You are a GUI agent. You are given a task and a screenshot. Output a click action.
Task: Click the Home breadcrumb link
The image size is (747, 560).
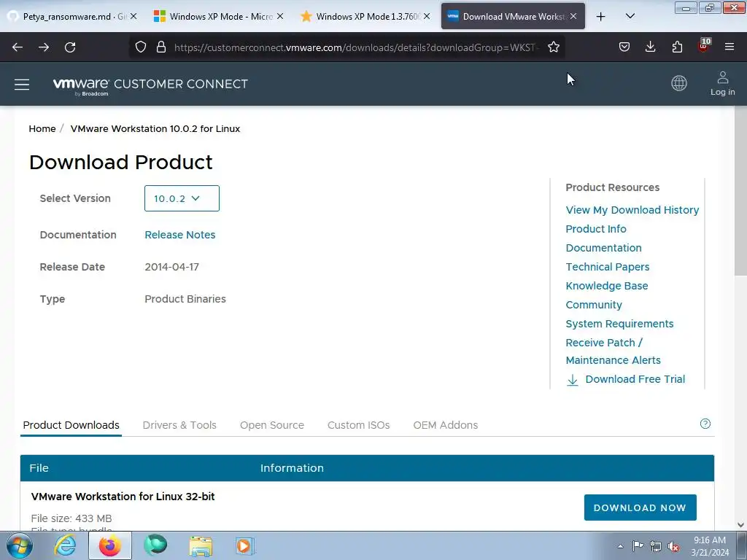pyautogui.click(x=42, y=128)
